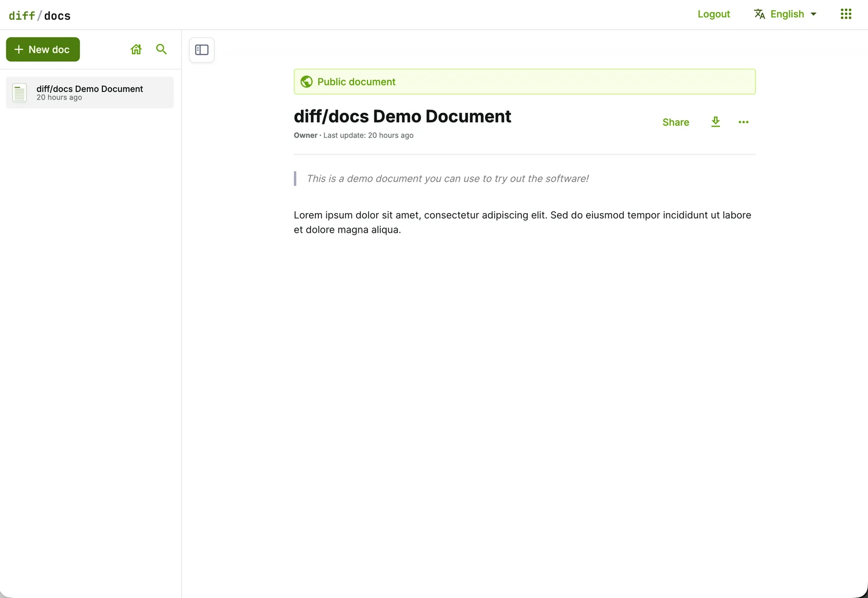The width and height of the screenshot is (868, 598).
Task: Click the '20 hours ago' sidebar timestamp
Action: point(59,98)
